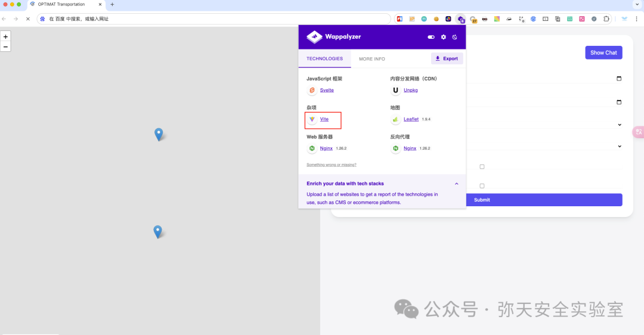Click the orange IP extension icon

click(x=412, y=19)
